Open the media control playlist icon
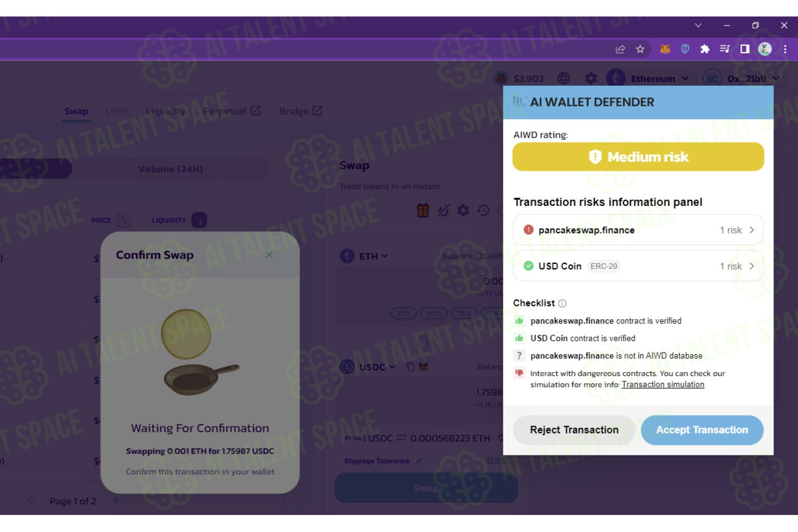 tap(725, 49)
